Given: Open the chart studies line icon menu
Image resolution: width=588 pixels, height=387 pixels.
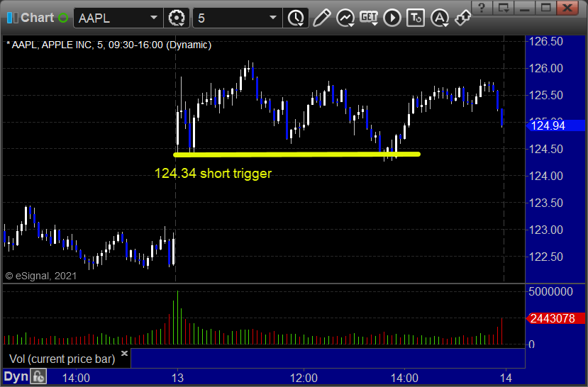Looking at the screenshot, I should pos(345,18).
